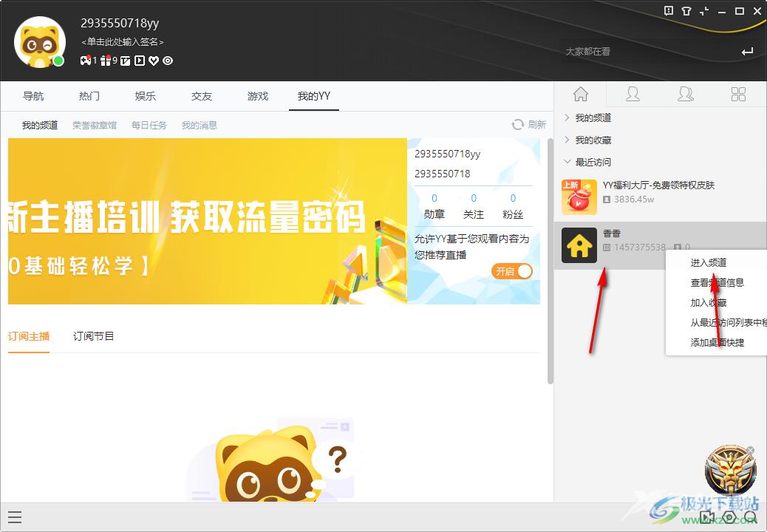Screen dimensions: 767x532
Task: Change online status via green dot
Action: click(x=58, y=61)
